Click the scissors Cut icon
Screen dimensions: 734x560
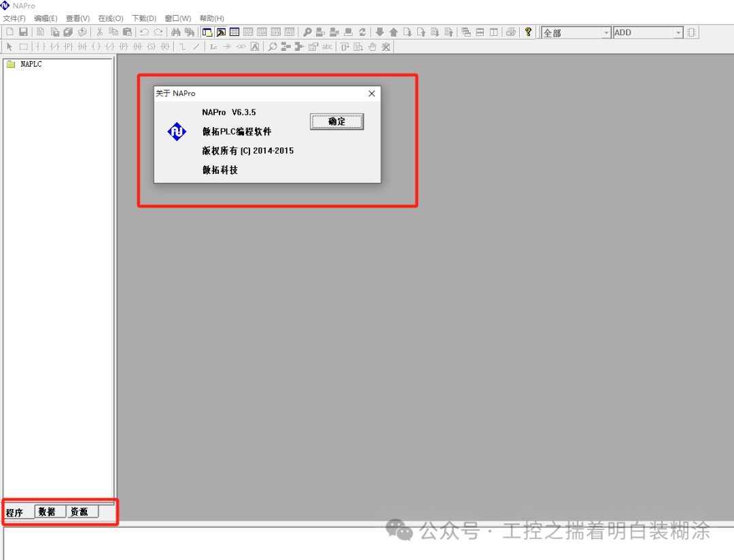tap(100, 32)
